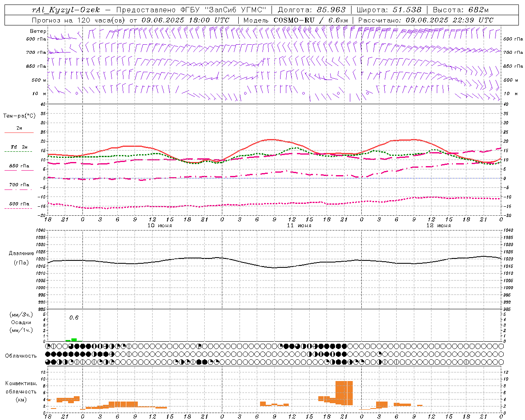This screenshot has height=420, width=525.
Task: Click the Давление pressure panel label
Action: (x=21, y=253)
